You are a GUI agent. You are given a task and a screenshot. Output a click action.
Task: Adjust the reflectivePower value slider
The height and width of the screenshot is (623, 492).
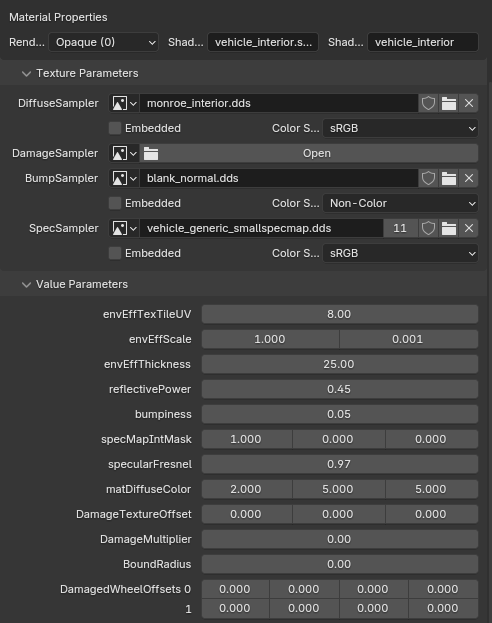tap(340, 389)
